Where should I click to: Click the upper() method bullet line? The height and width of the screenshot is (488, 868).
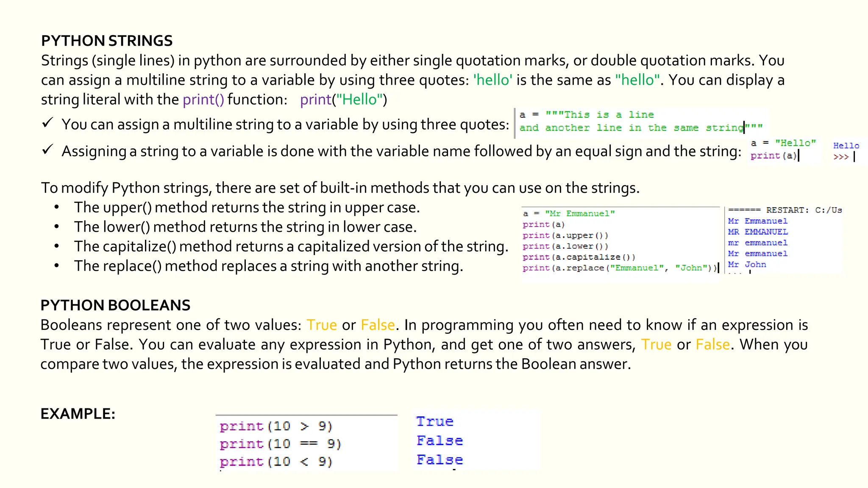(247, 208)
